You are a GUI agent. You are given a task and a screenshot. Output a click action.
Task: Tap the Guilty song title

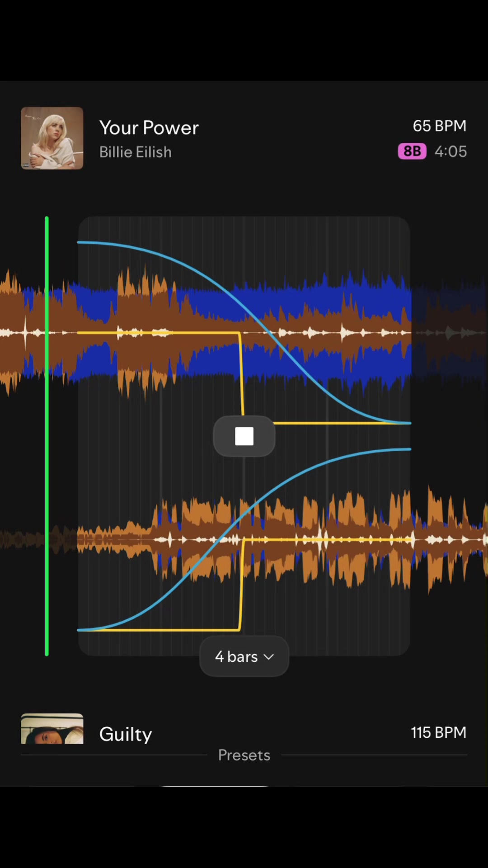(125, 734)
